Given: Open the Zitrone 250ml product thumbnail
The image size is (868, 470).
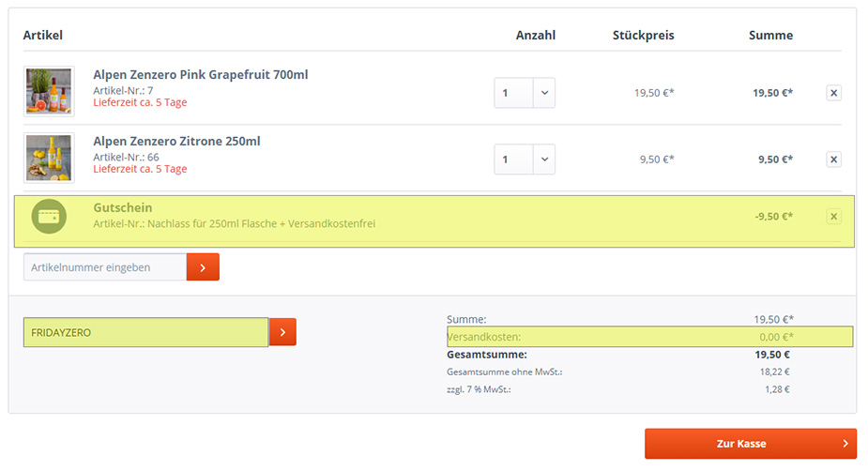Looking at the screenshot, I should pos(49,158).
